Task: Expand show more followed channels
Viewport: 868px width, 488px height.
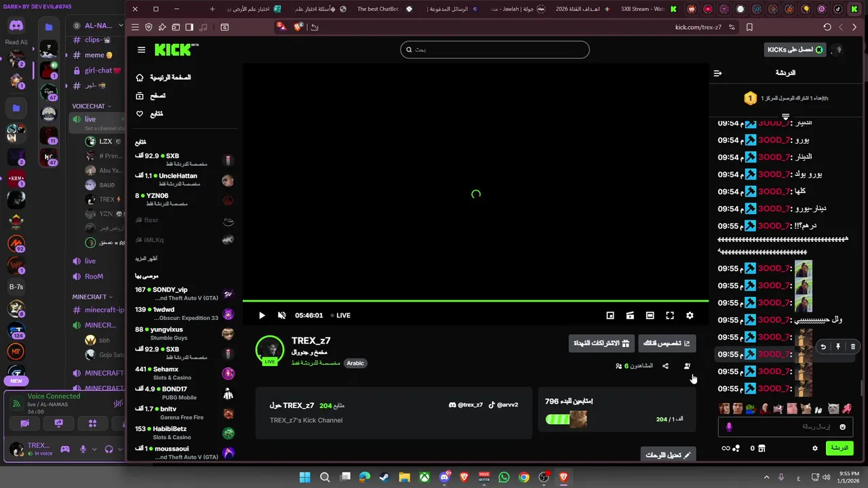Action: [x=146, y=259]
